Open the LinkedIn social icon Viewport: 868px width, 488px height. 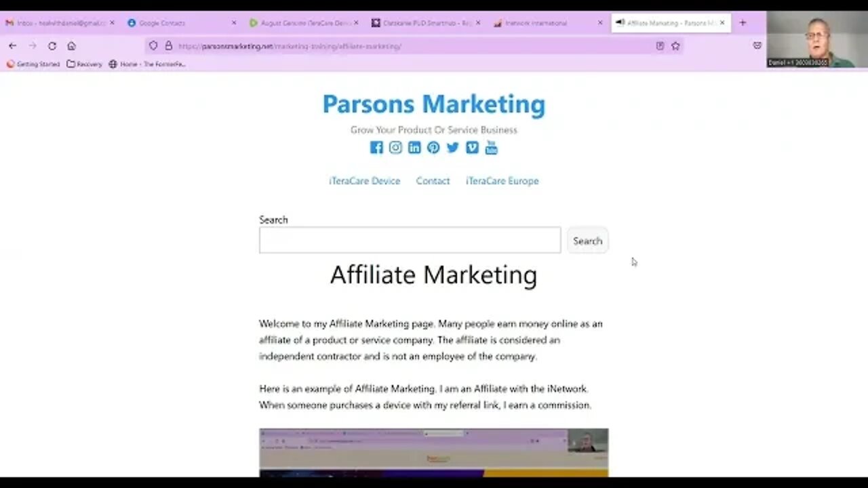click(414, 148)
